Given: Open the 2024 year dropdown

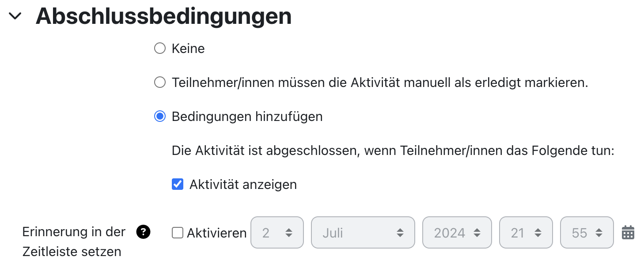Looking at the screenshot, I should 457,233.
